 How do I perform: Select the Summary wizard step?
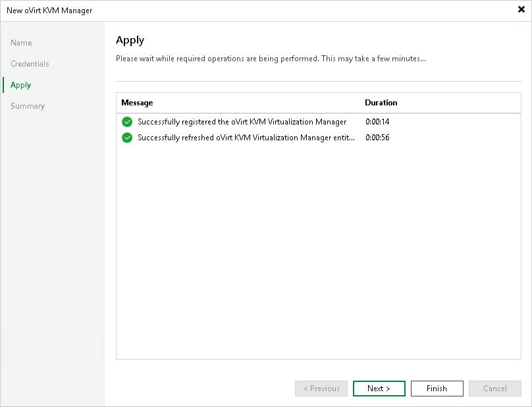click(28, 106)
